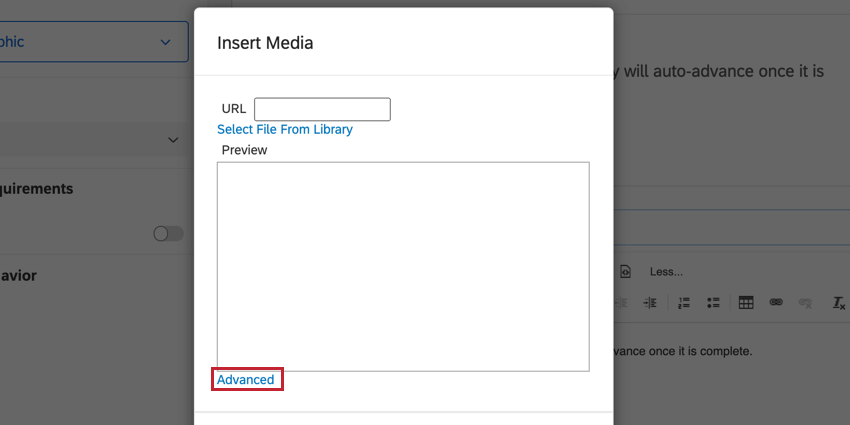Insert a bulleted list

tap(713, 303)
